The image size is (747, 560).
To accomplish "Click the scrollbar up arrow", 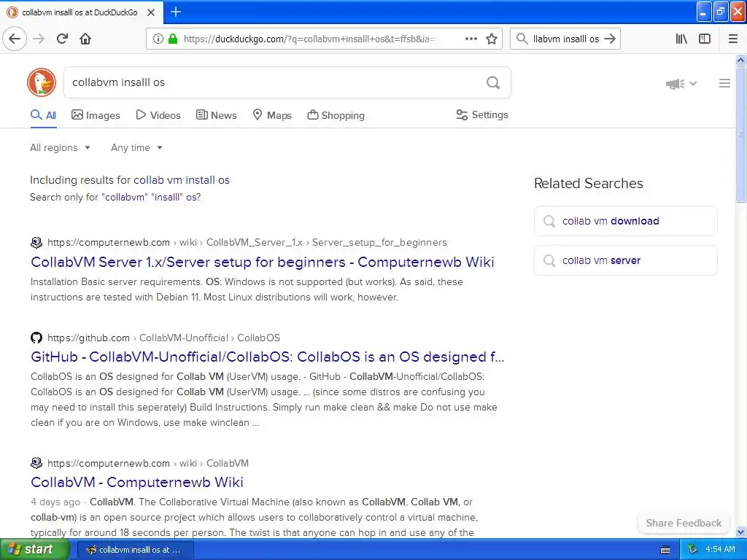I will tap(741, 60).
